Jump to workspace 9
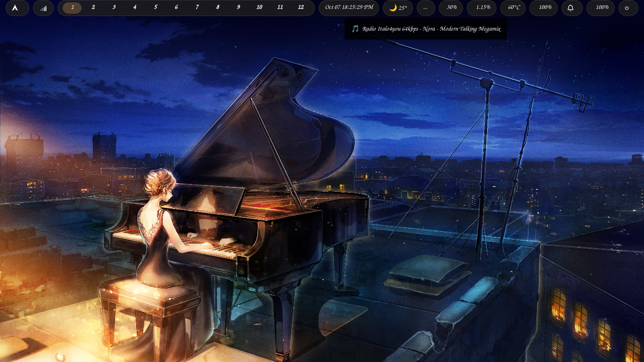 point(239,8)
